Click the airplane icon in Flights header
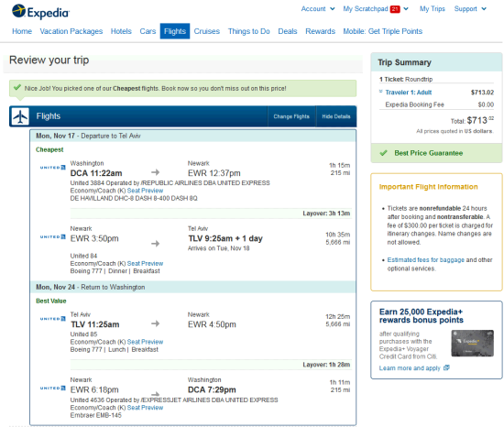This screenshot has width=504, height=427. 20,116
